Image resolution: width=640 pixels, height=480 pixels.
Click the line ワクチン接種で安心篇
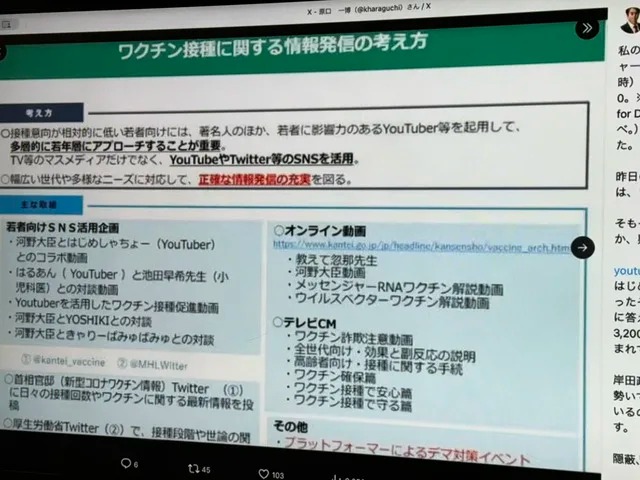pos(349,390)
